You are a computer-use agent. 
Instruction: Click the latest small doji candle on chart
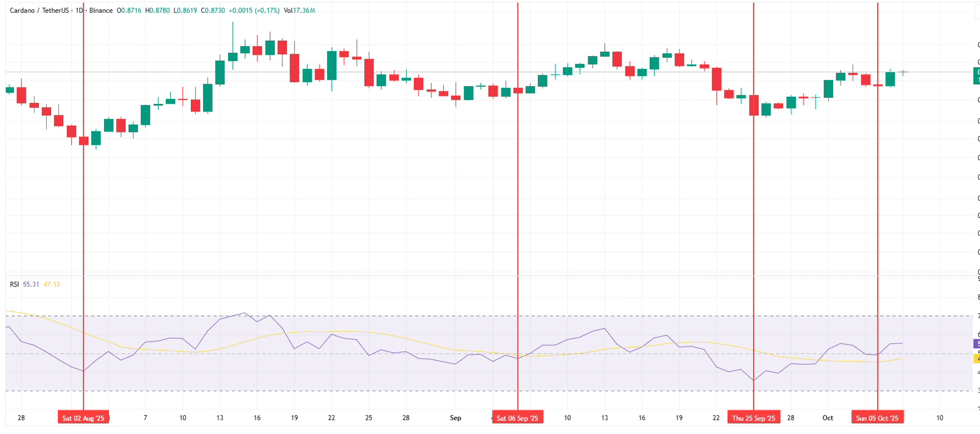coord(903,72)
